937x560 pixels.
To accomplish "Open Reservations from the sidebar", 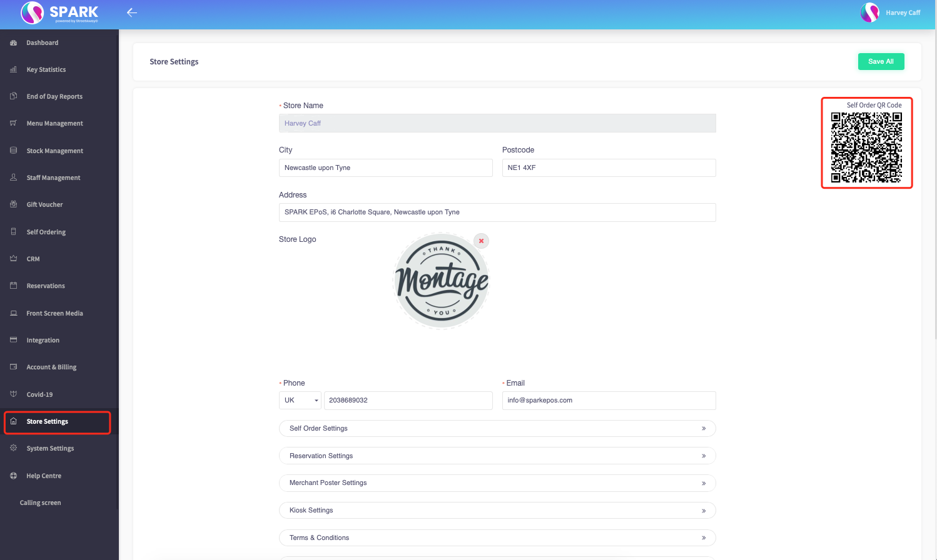I will (x=46, y=286).
